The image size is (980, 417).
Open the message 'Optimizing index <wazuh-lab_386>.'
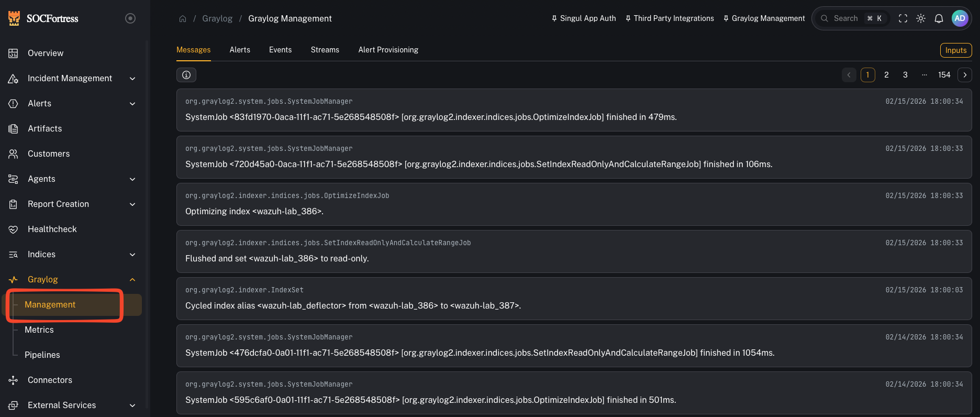coord(574,204)
